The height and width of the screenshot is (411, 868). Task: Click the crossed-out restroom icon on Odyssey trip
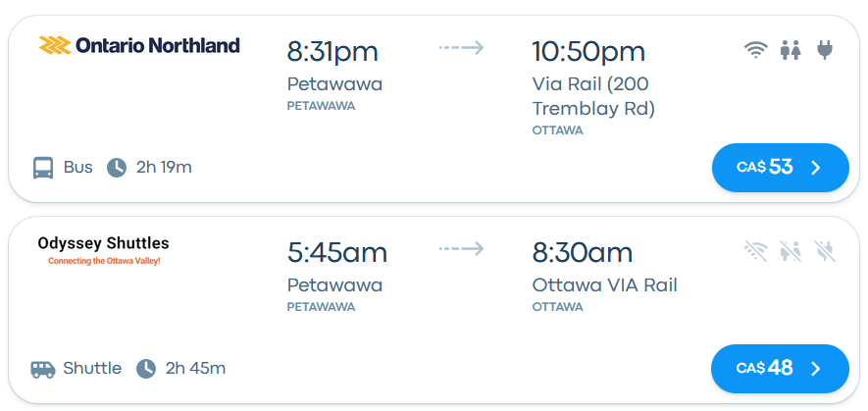[790, 252]
